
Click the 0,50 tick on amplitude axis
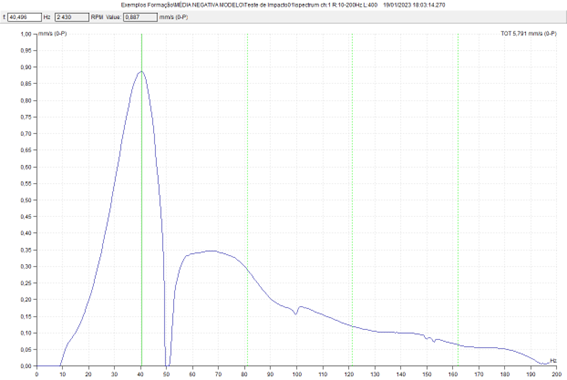point(26,200)
